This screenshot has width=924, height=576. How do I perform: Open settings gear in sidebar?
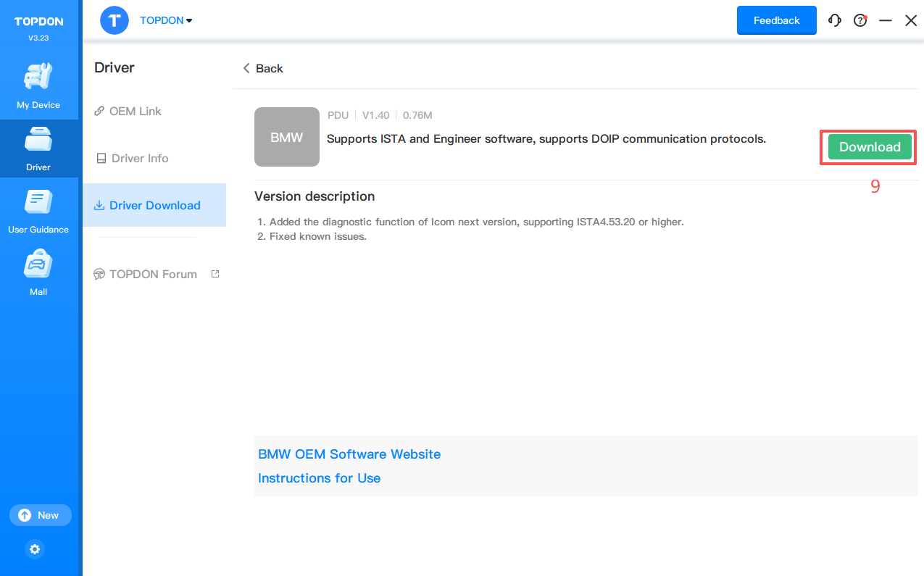point(35,549)
